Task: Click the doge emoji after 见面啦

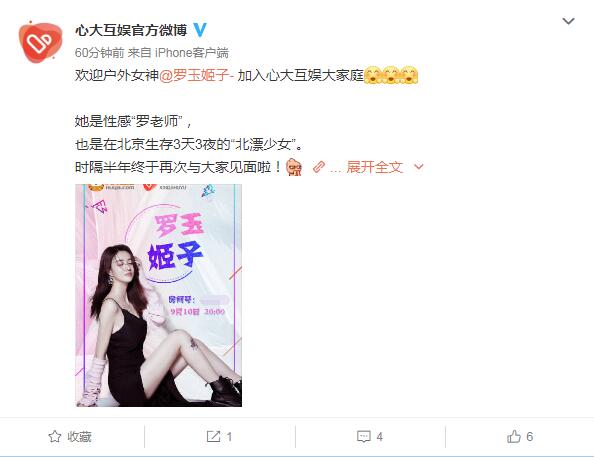Action: [x=294, y=167]
